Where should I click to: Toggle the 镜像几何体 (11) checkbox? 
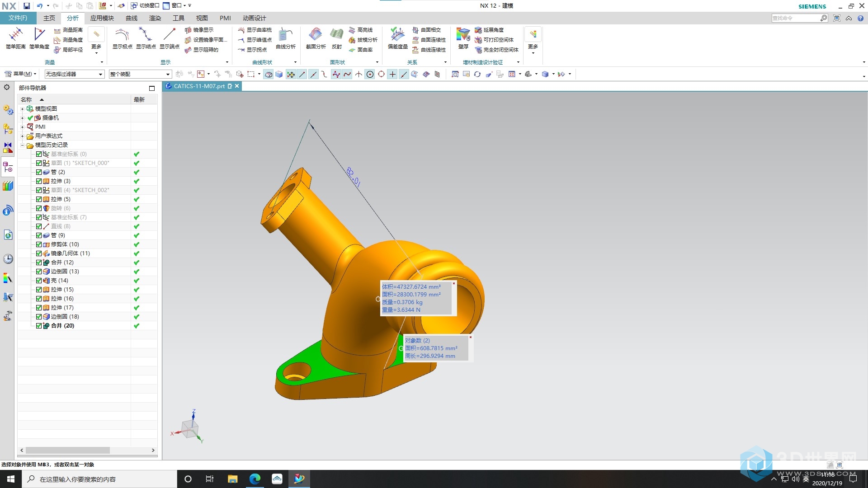point(39,253)
